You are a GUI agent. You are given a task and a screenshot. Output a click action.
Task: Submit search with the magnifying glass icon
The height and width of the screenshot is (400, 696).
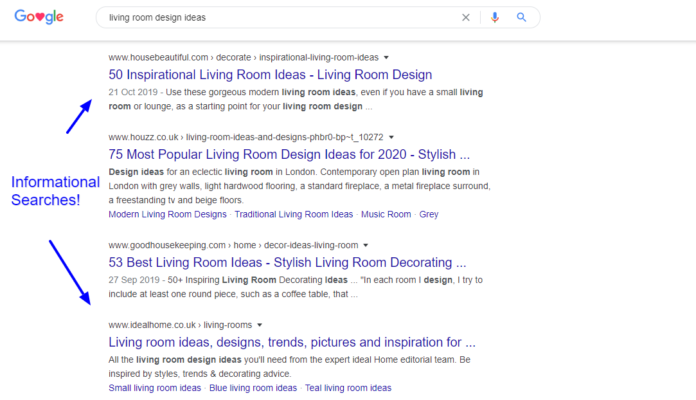[x=522, y=17]
